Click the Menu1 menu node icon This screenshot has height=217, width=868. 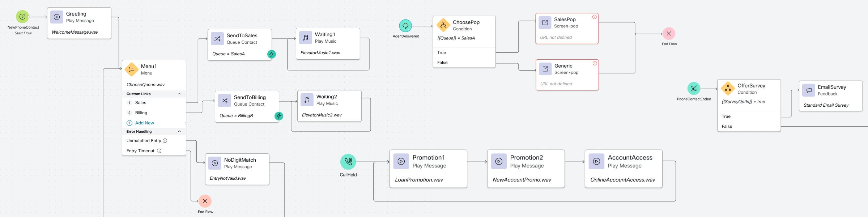click(x=132, y=69)
